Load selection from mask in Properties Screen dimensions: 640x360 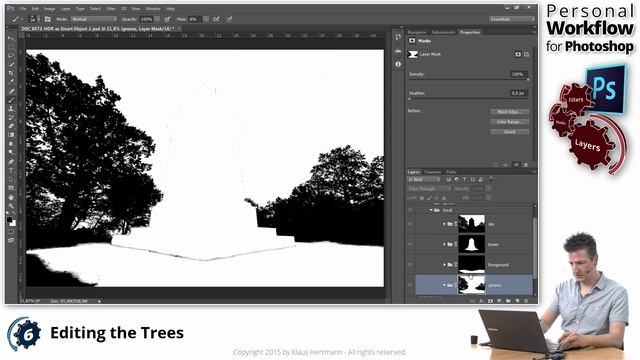click(x=496, y=165)
